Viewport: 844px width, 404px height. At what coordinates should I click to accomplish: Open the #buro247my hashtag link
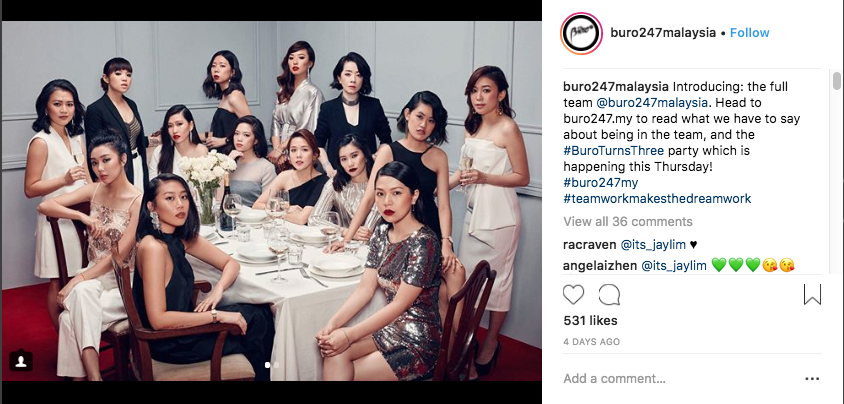tap(601, 182)
